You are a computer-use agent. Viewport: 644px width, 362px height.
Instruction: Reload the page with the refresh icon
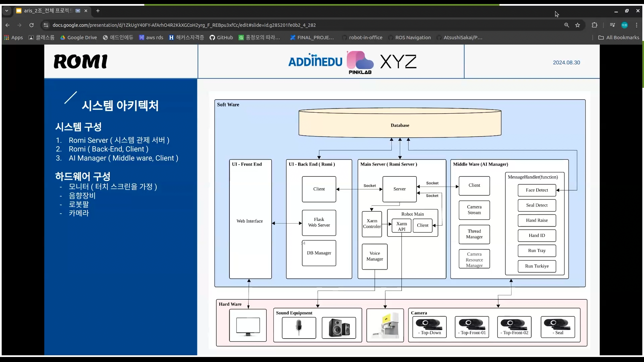(32, 25)
